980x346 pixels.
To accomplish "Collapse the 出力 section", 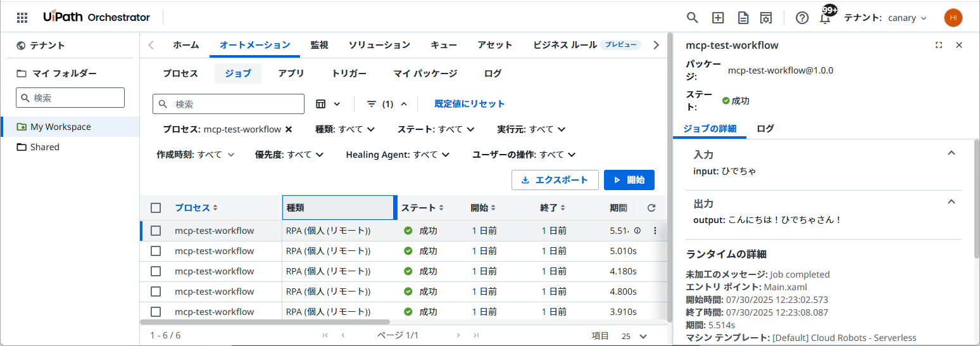I will (951, 202).
